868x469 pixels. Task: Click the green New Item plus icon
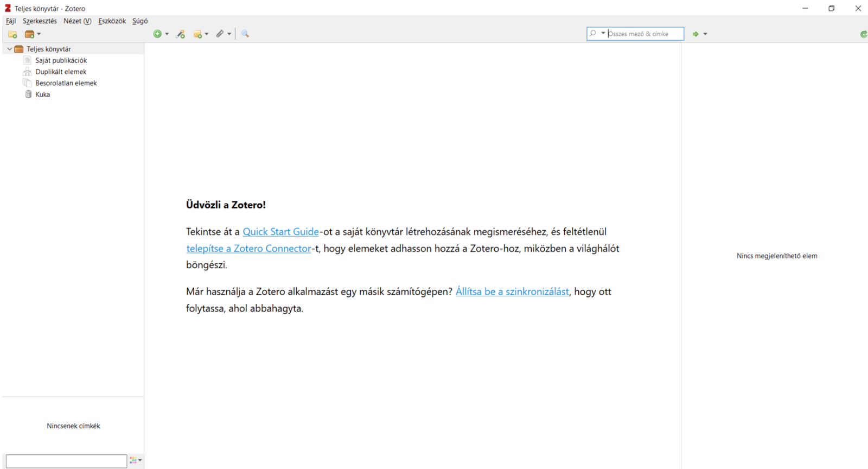click(157, 34)
